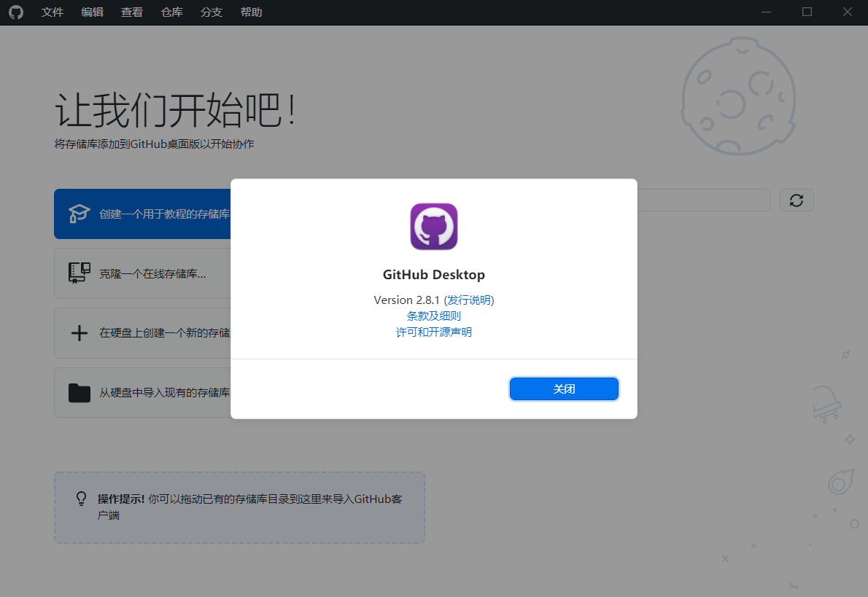Close the About dialog with 关闭 button

(564, 389)
